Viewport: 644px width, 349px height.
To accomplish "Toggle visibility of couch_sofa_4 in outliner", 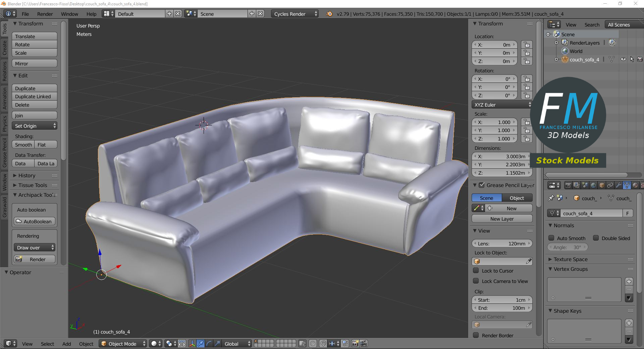I will pyautogui.click(x=623, y=59).
